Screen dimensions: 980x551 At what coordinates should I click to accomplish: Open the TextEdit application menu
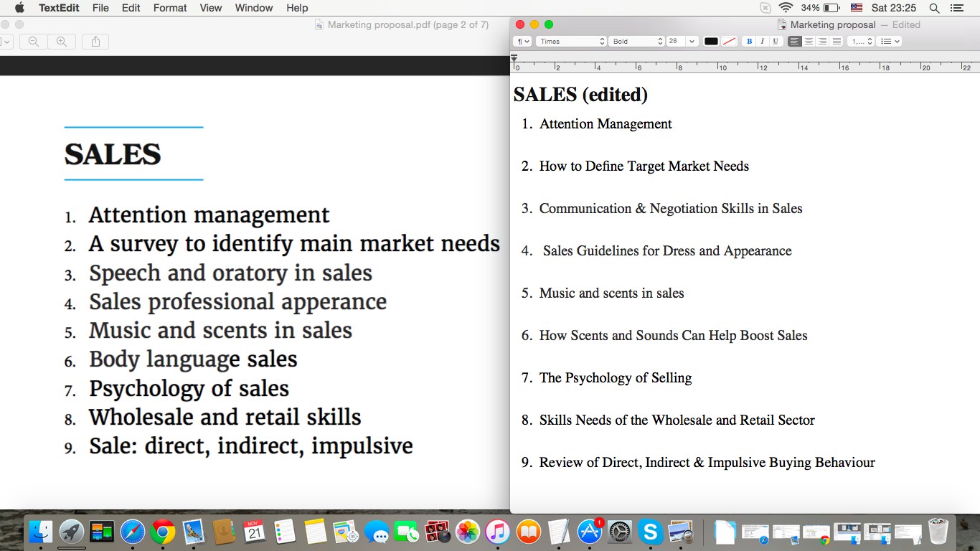(x=59, y=8)
